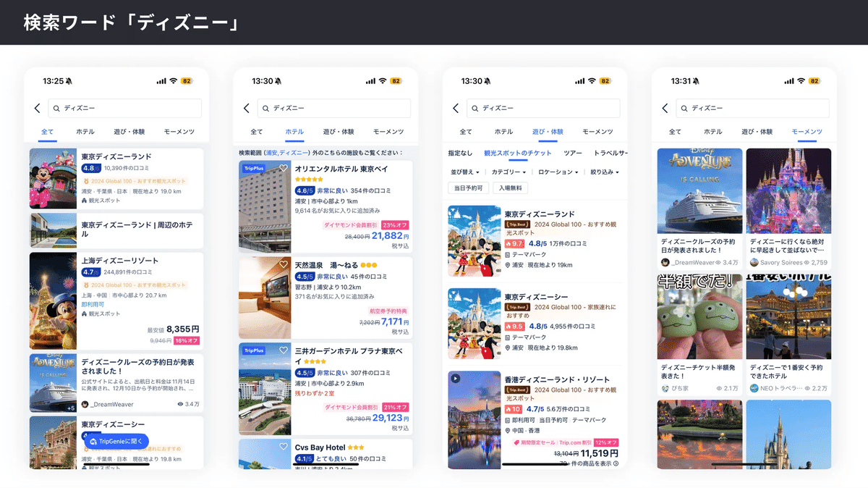Click eye views icon beside 3.4万 in 13:25 phone

point(180,404)
